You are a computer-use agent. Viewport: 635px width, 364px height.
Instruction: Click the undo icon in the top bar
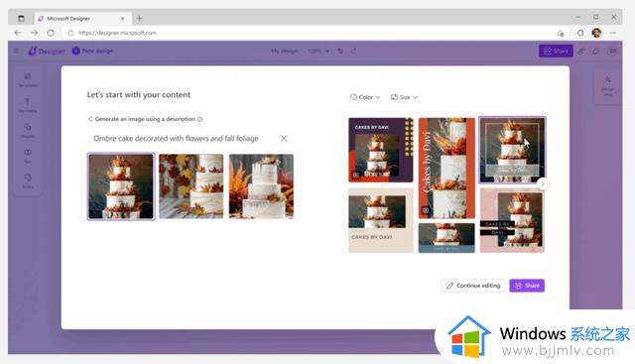[340, 51]
